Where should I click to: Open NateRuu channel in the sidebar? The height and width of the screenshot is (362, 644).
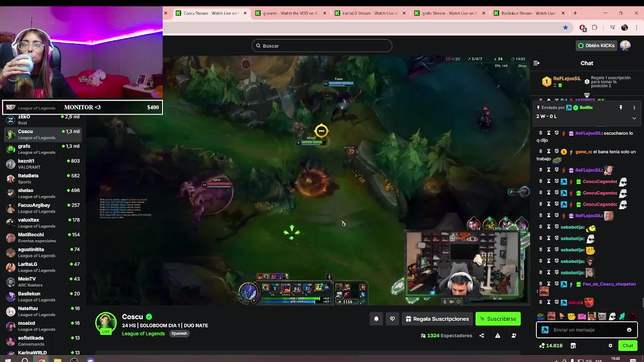[x=43, y=311]
